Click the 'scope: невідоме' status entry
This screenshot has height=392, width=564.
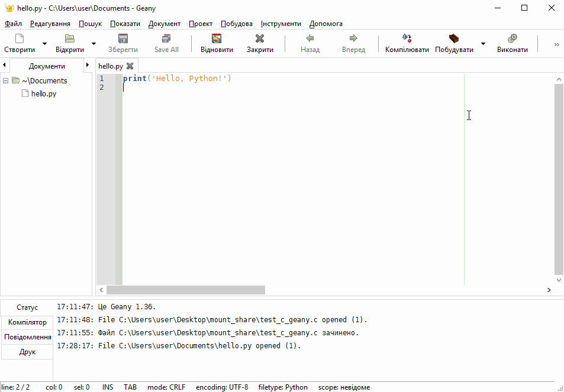(344, 387)
